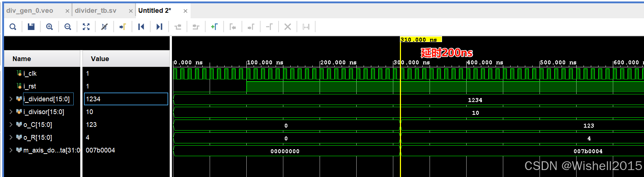Click the Delete X icon in the toolbar

coord(288,27)
